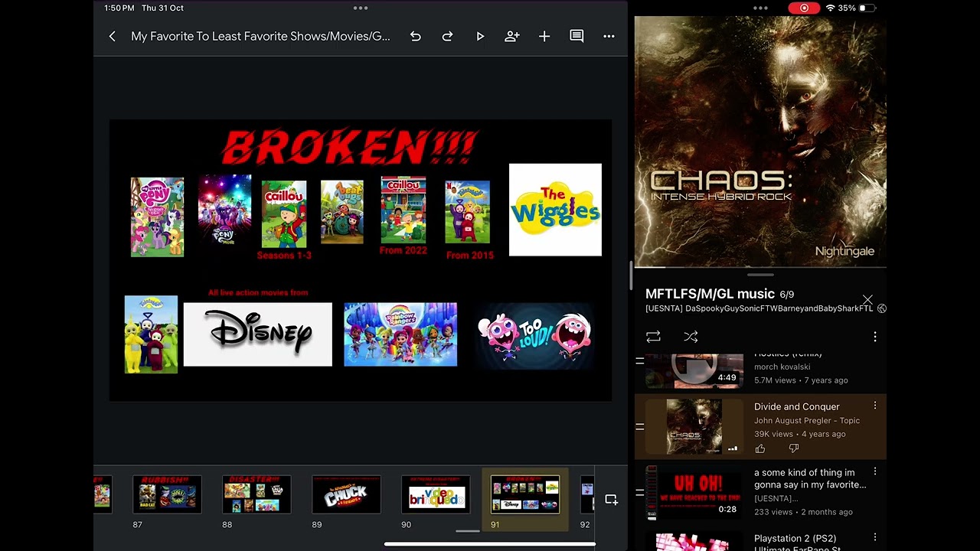Close the YouTube playlist panel
Image resolution: width=980 pixels, height=551 pixels.
(x=867, y=299)
